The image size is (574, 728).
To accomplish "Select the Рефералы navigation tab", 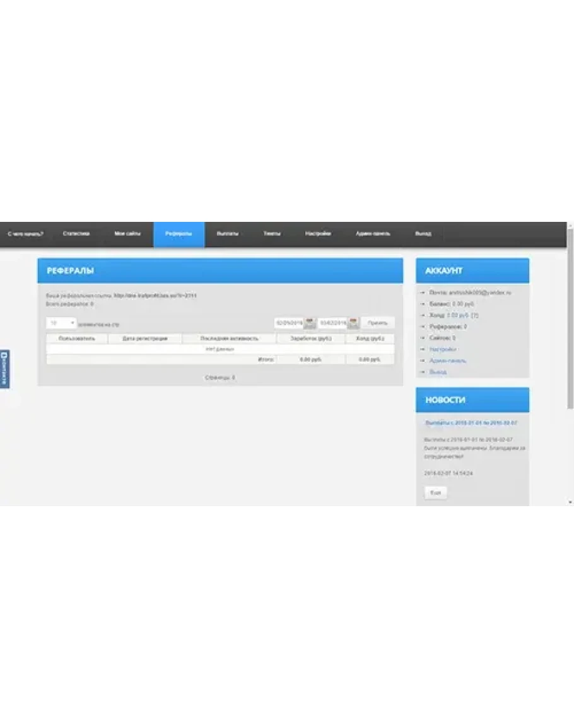I will (x=179, y=234).
